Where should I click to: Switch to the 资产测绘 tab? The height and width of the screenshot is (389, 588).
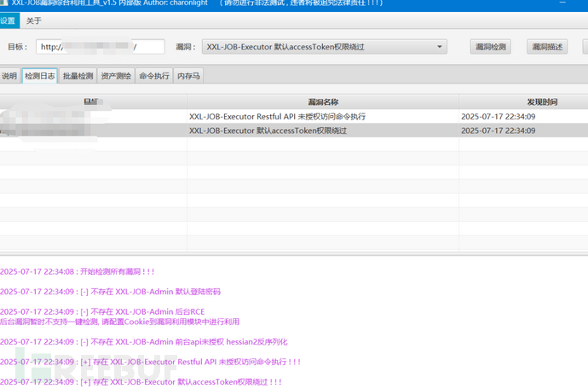pos(116,76)
